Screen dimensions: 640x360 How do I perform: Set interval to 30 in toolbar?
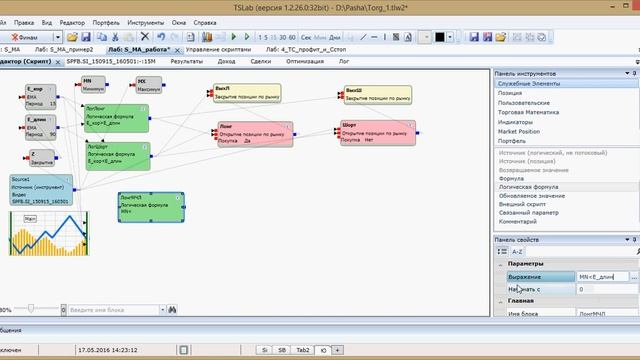pyautogui.click(x=282, y=37)
